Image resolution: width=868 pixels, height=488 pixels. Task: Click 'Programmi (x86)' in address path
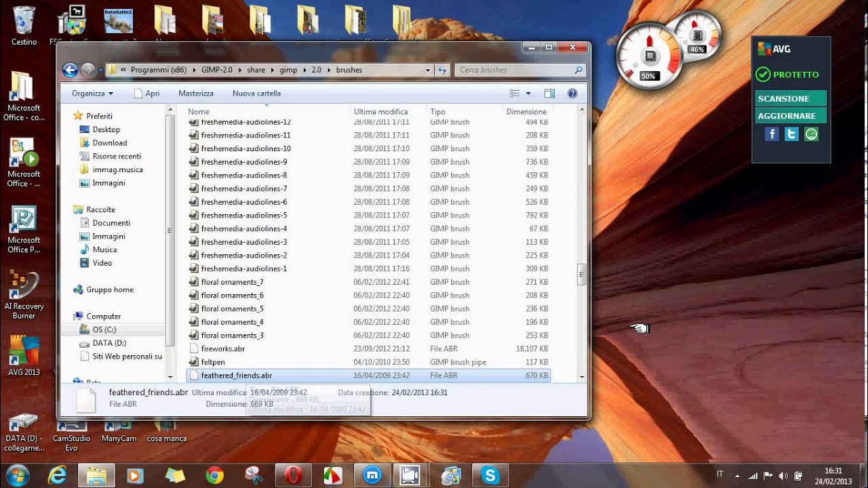coord(159,70)
